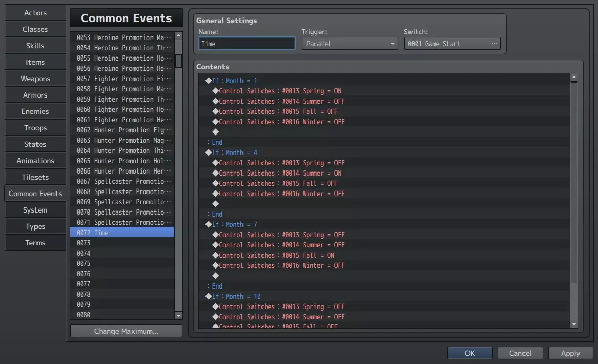
Task: Open the Armors tab
Action: (35, 94)
